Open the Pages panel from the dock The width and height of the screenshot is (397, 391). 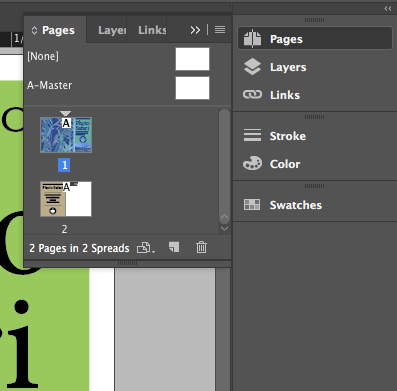coord(315,39)
